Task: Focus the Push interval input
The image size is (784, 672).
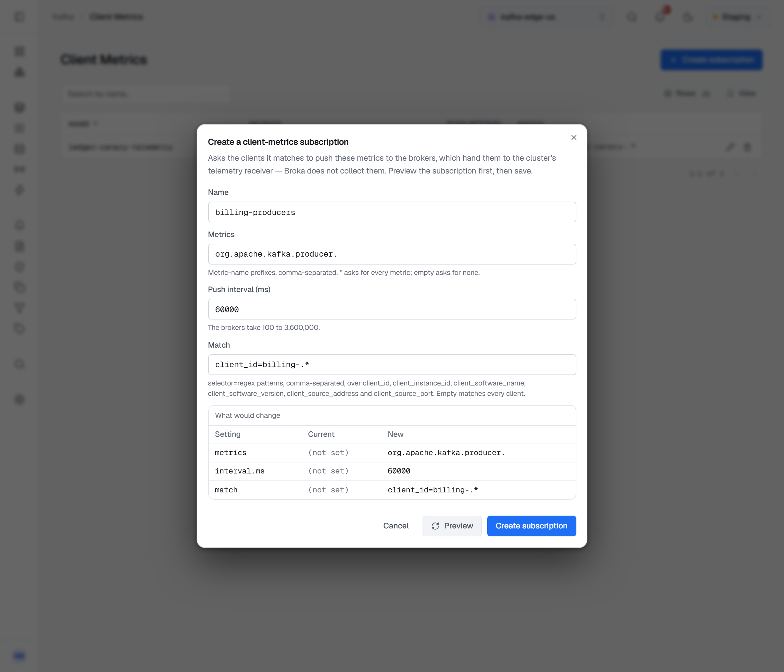Action: [x=392, y=309]
